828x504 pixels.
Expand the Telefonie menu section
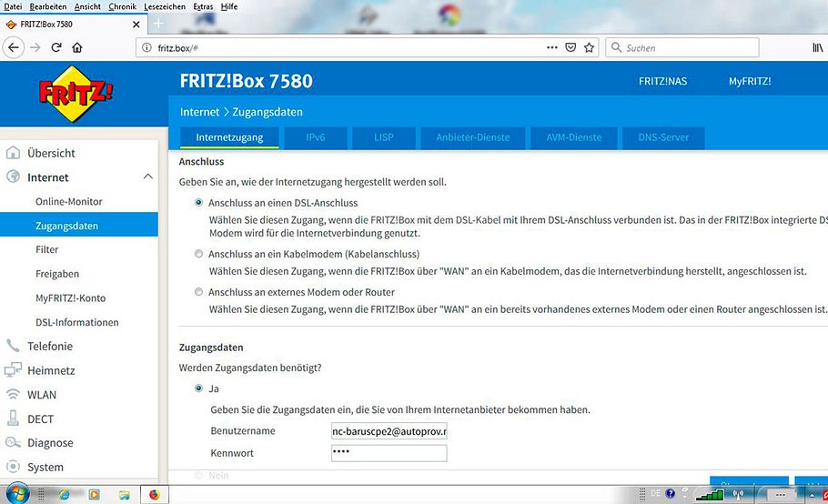(50, 347)
